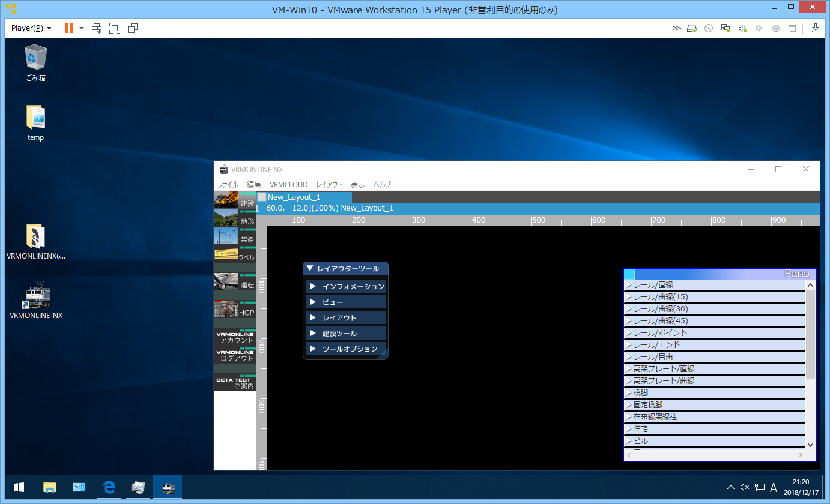
Task: Start the 運転 driving mode
Action: [x=235, y=282]
